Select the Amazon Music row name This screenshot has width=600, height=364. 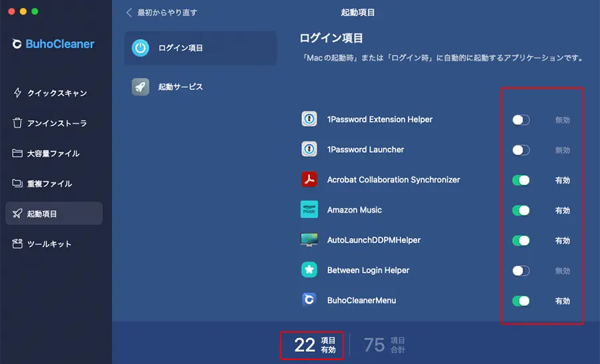tap(355, 210)
